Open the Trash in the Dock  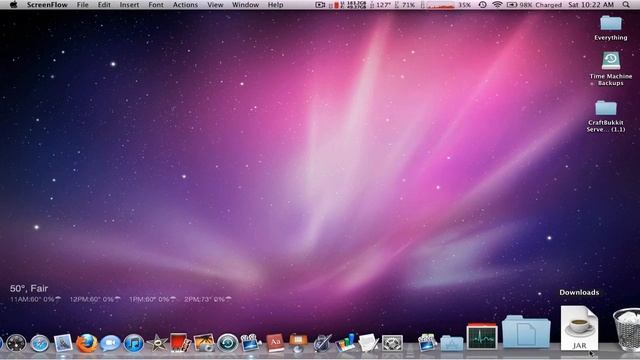(627, 329)
